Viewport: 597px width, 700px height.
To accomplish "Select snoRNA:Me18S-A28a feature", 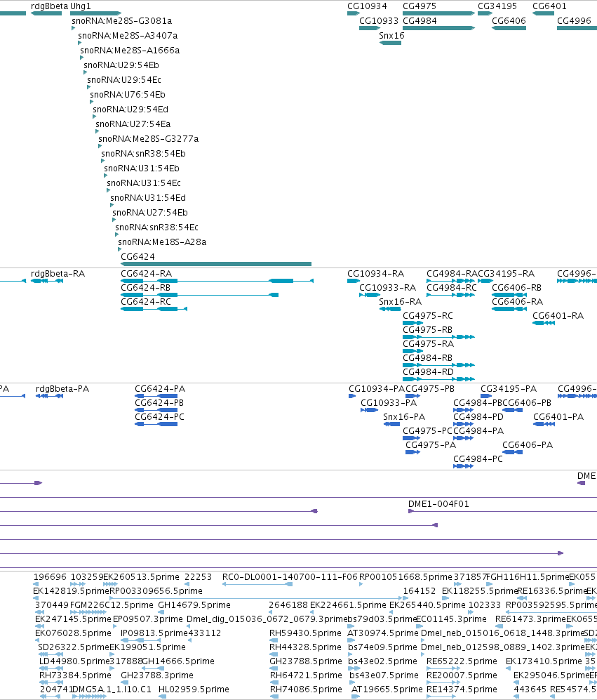I will (119, 249).
